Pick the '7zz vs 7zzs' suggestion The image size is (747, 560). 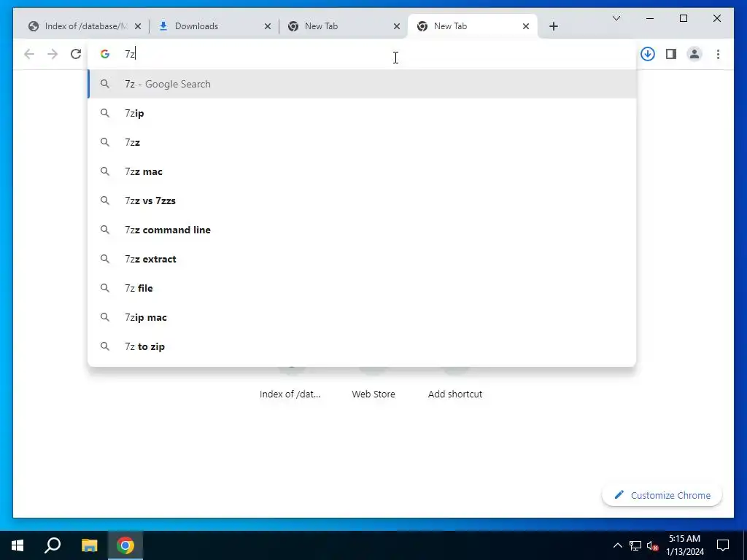pos(362,201)
